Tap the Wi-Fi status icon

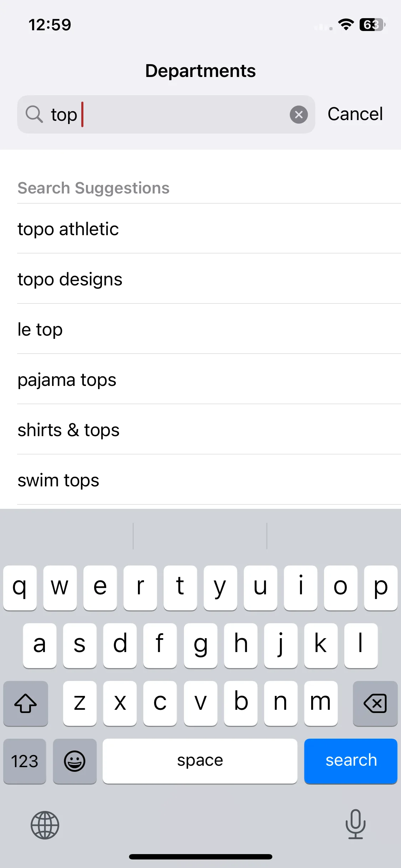(346, 25)
